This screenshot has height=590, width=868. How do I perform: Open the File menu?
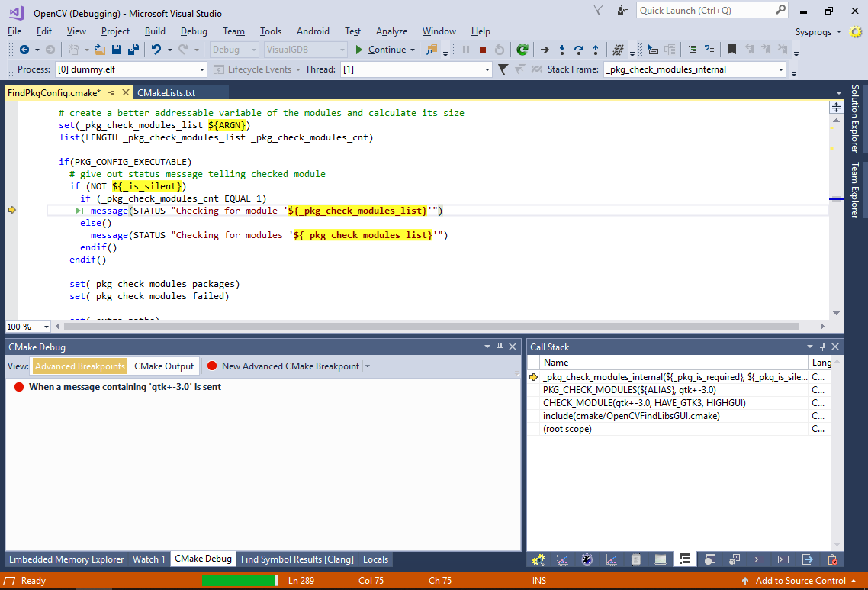[14, 31]
